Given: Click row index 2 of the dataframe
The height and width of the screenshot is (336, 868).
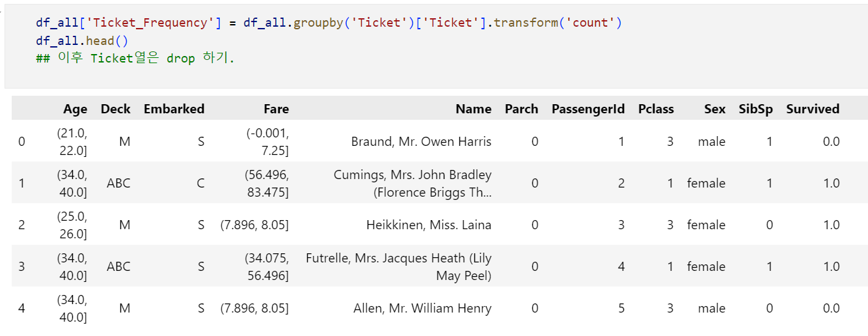Looking at the screenshot, I should (x=21, y=225).
